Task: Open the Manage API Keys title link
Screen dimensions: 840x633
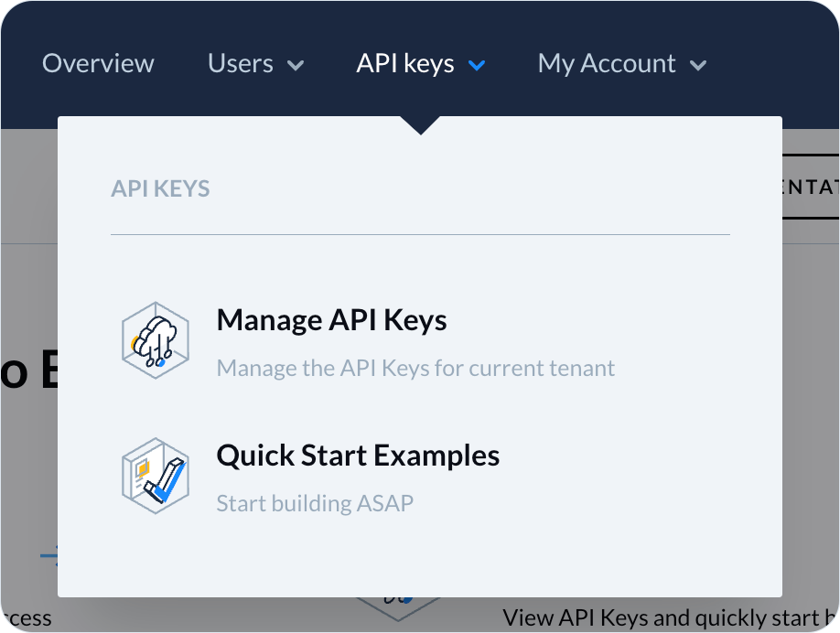Action: (331, 320)
